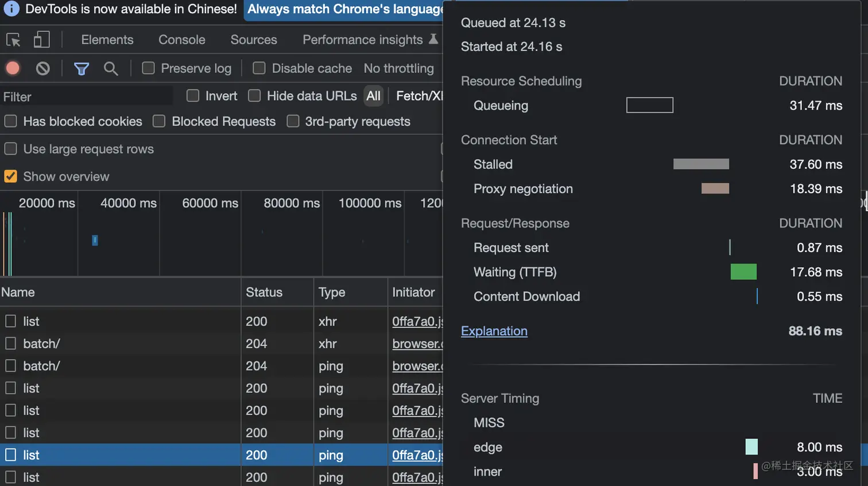Click the Queueing timing bar
Viewport: 868px width, 486px height.
tap(650, 105)
